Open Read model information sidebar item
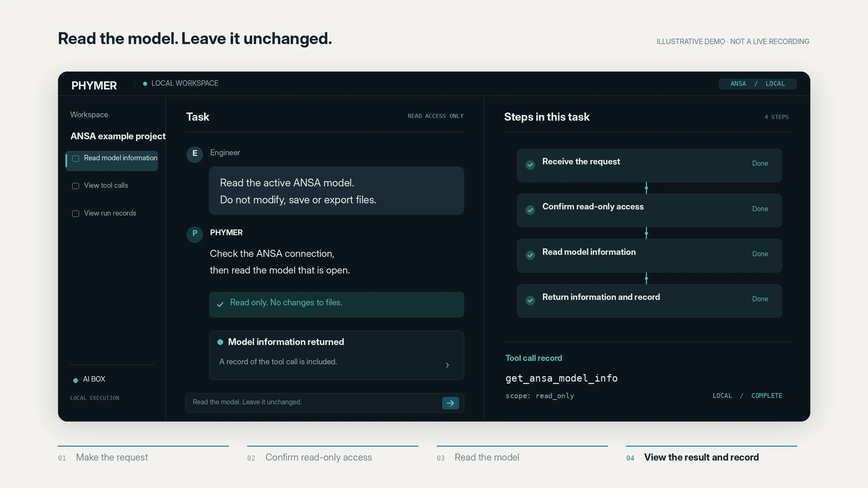 point(112,161)
